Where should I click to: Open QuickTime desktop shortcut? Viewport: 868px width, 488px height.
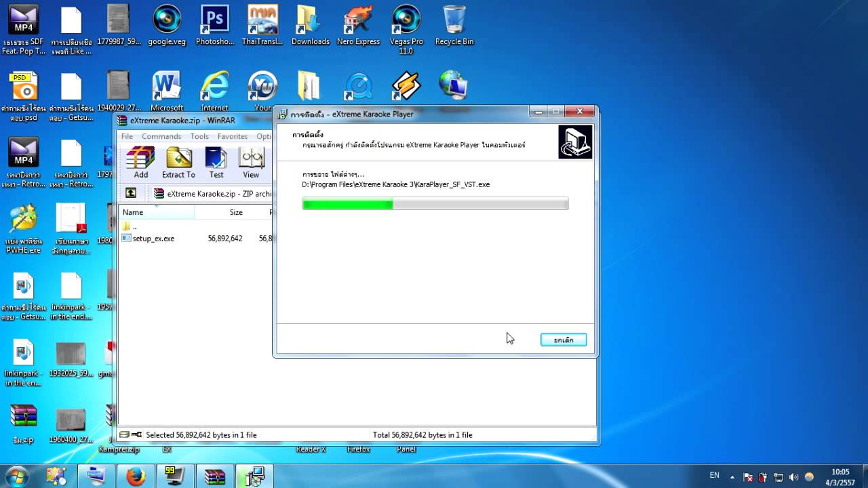pos(358,87)
